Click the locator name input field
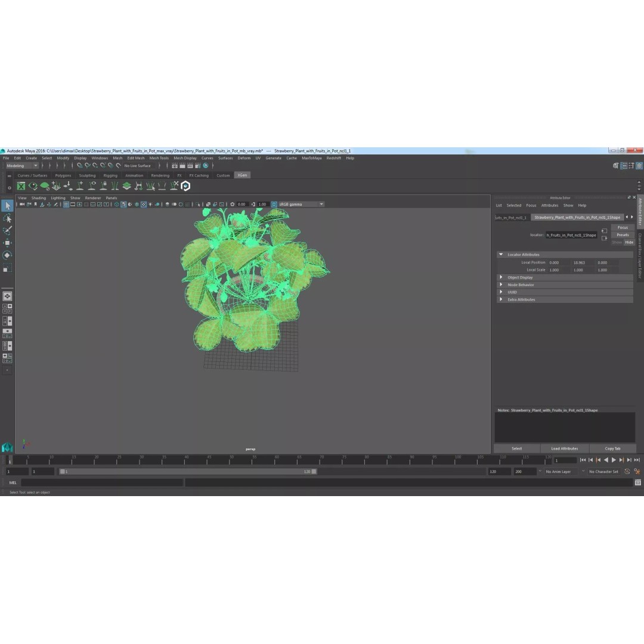 pos(571,235)
